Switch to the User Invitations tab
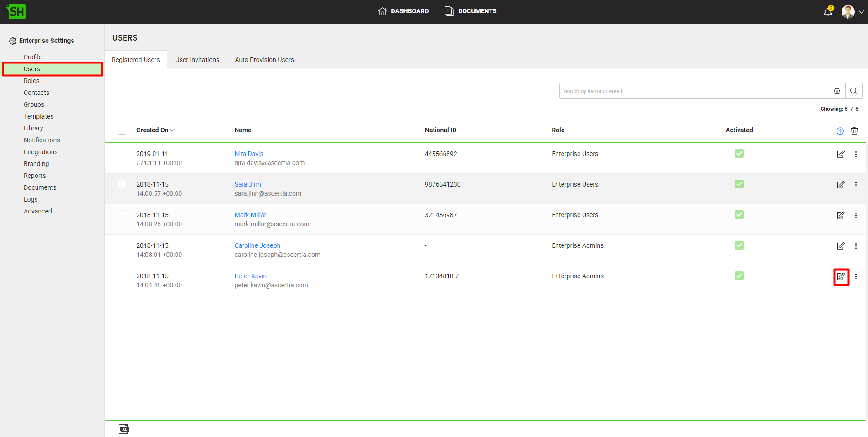This screenshot has width=868, height=437. 197,60
